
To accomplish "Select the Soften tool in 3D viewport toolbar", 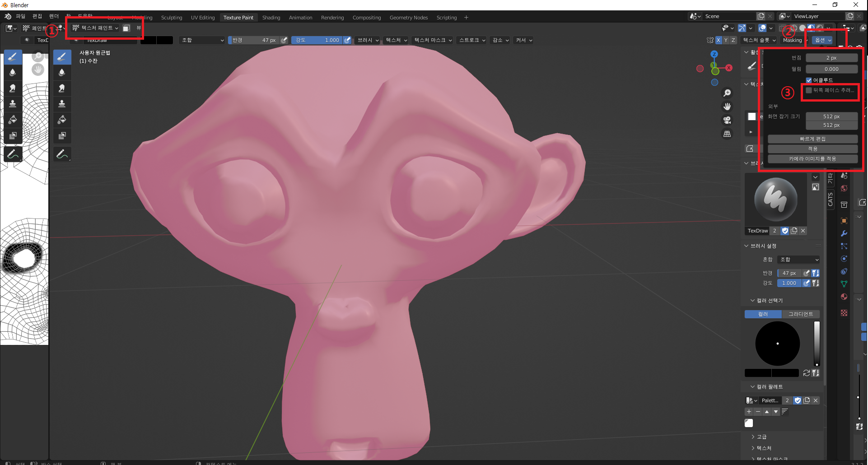I will 62,73.
